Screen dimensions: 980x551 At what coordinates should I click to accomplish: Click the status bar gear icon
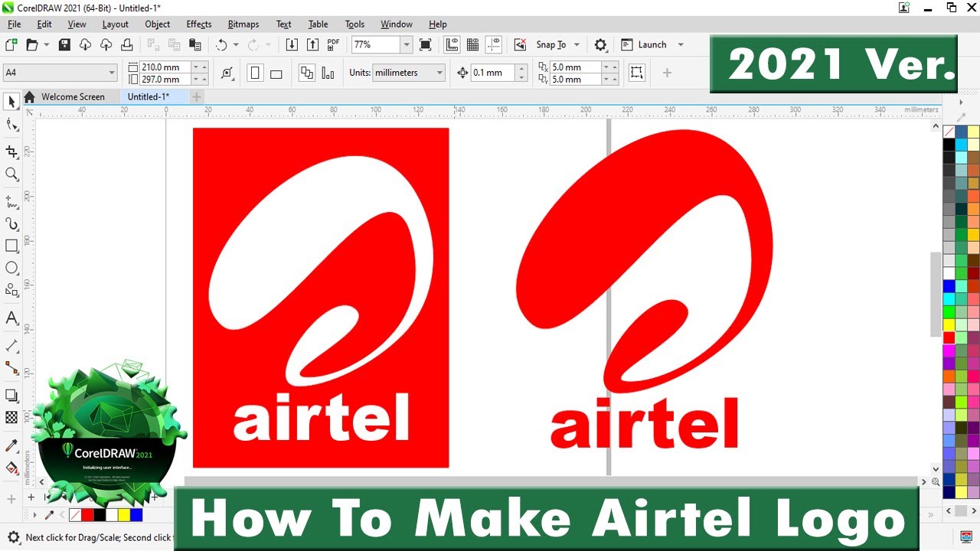point(12,537)
